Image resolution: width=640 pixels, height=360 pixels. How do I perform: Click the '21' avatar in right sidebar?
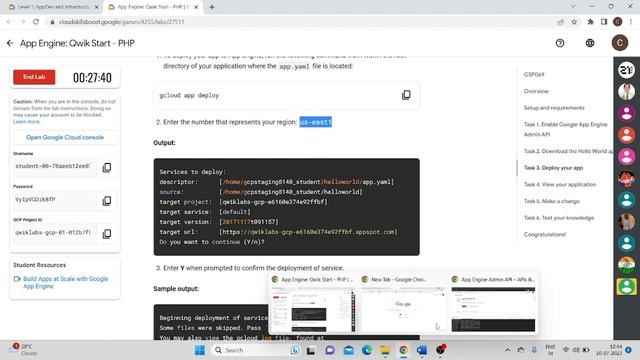tap(626, 70)
